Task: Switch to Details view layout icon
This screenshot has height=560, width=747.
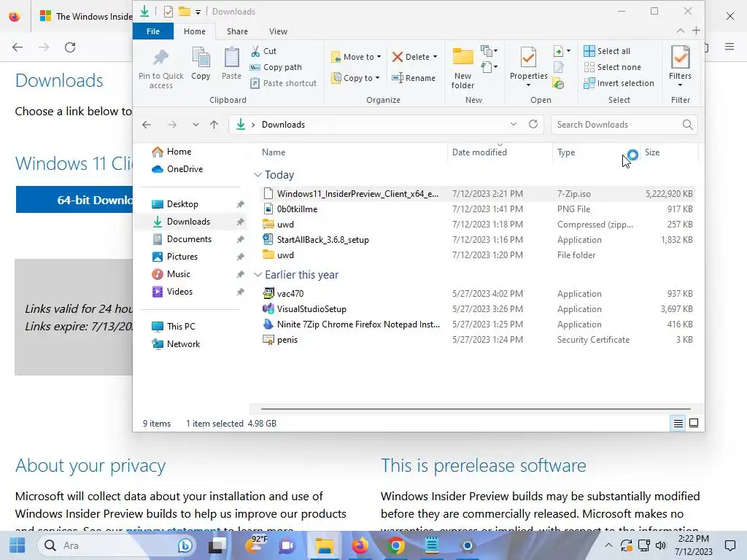Action: (x=678, y=424)
